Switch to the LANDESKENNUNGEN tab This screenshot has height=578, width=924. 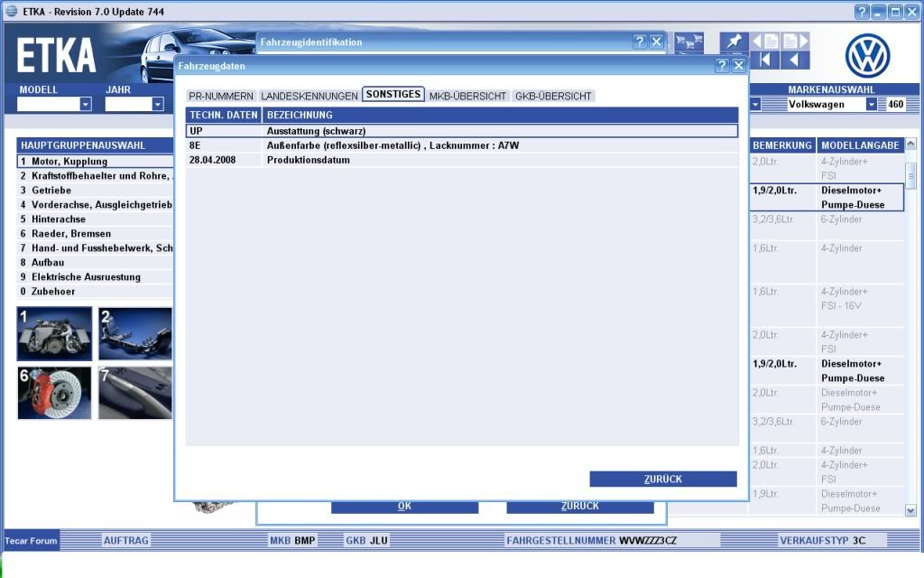pyautogui.click(x=310, y=96)
